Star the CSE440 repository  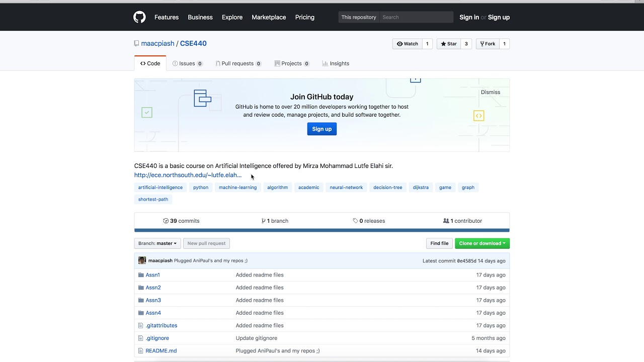448,44
